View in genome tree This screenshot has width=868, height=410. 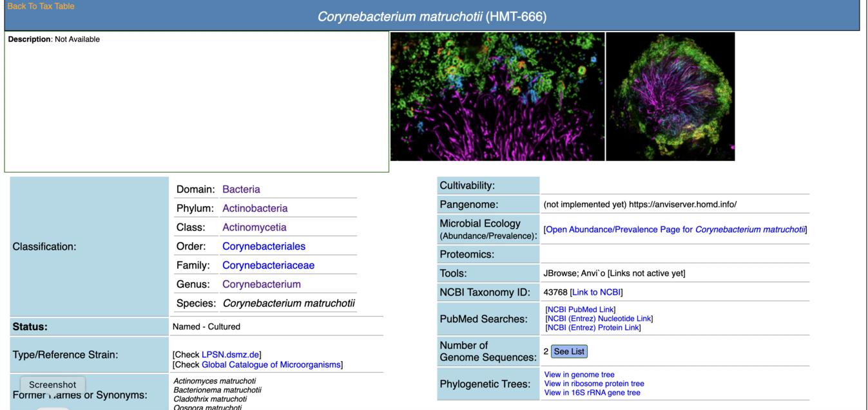(579, 375)
